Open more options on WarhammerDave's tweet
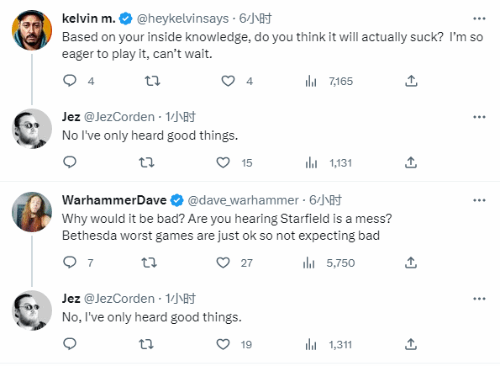500x366 pixels. click(479, 200)
